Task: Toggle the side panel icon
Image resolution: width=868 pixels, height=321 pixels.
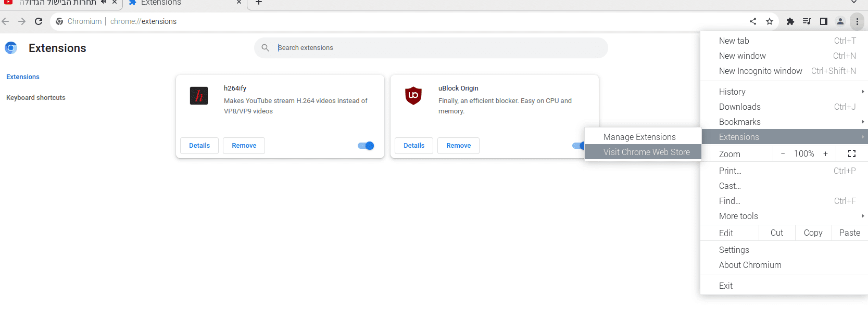Action: point(824,21)
